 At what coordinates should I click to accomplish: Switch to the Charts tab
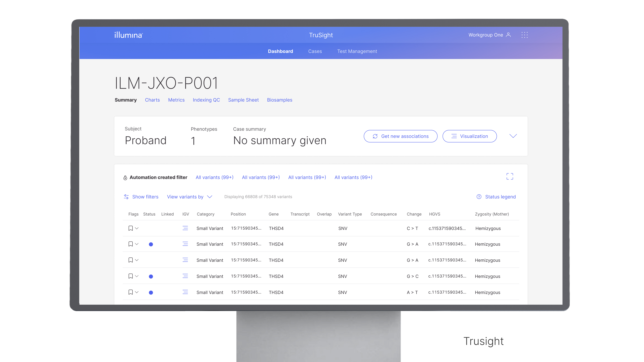pyautogui.click(x=152, y=100)
